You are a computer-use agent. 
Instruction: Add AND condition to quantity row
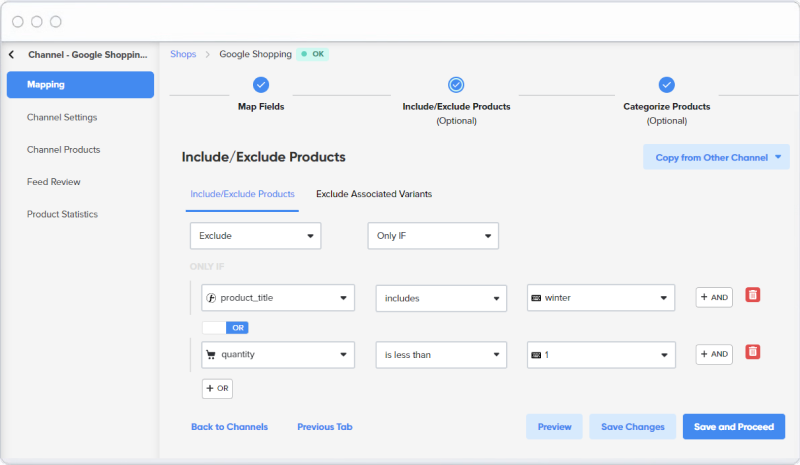click(713, 353)
